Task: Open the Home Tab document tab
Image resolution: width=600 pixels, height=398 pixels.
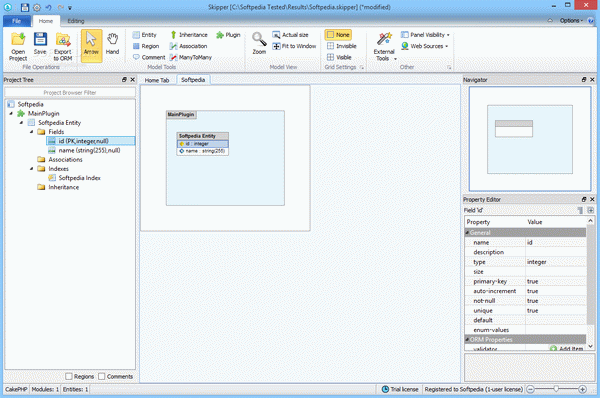Action: pyautogui.click(x=157, y=80)
